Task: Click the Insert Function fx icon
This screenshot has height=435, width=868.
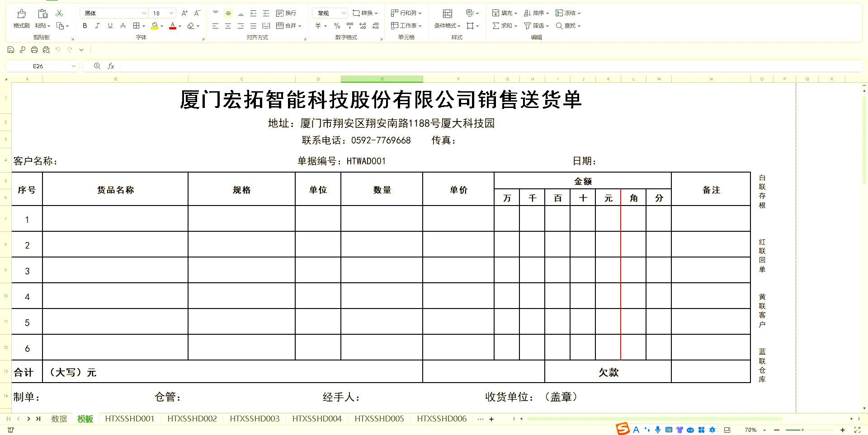Action: 111,66
